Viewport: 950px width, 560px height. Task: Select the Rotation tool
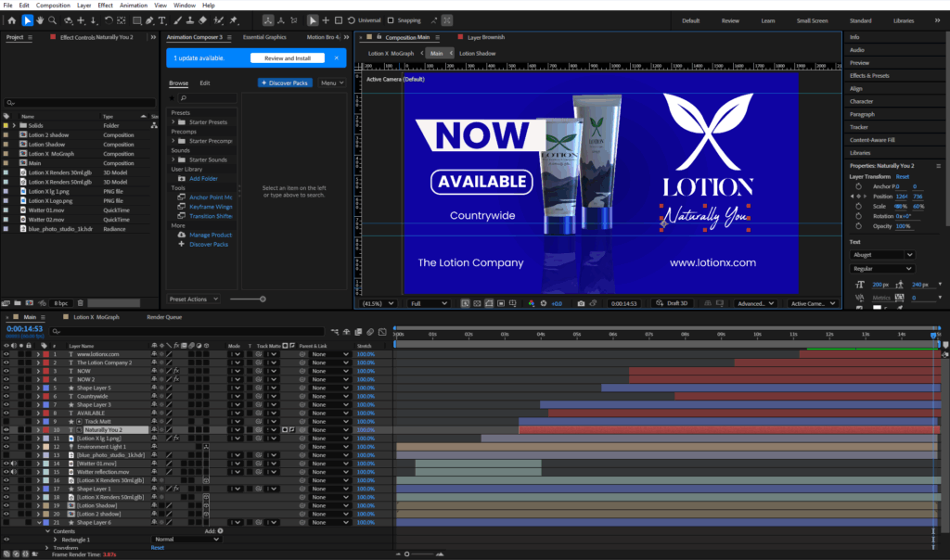tap(109, 20)
